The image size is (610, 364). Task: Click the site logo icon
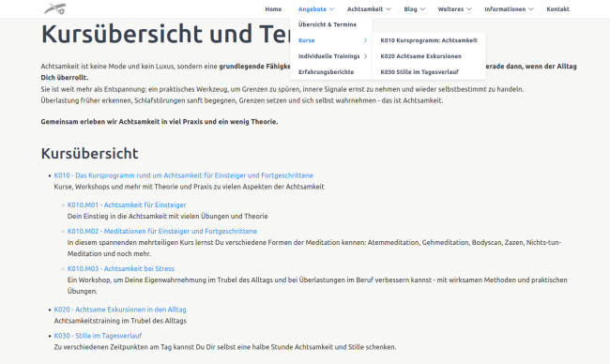[54, 8]
